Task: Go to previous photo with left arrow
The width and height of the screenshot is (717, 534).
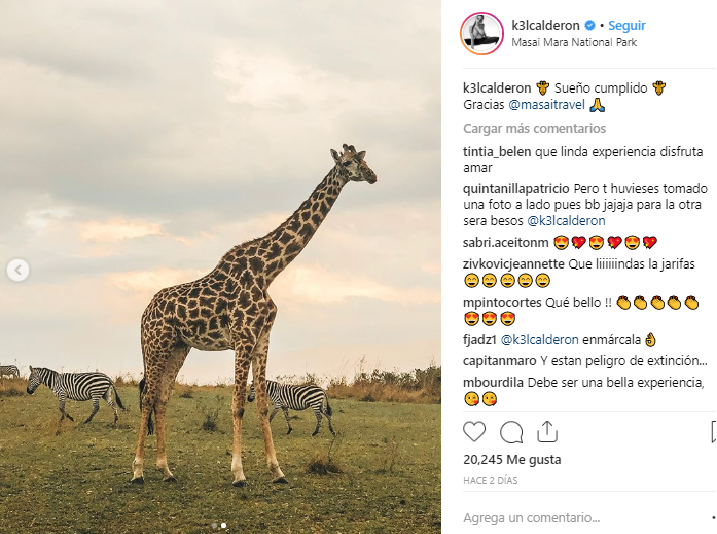Action: pyautogui.click(x=17, y=270)
